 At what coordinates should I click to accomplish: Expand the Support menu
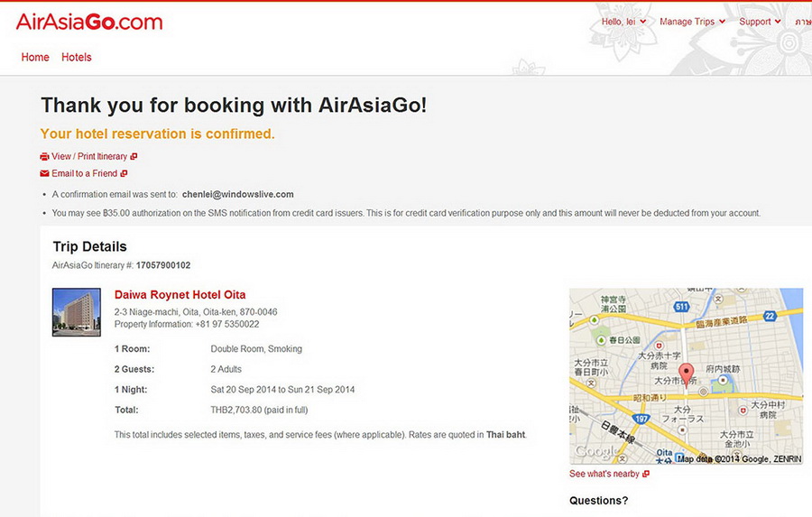[x=760, y=22]
